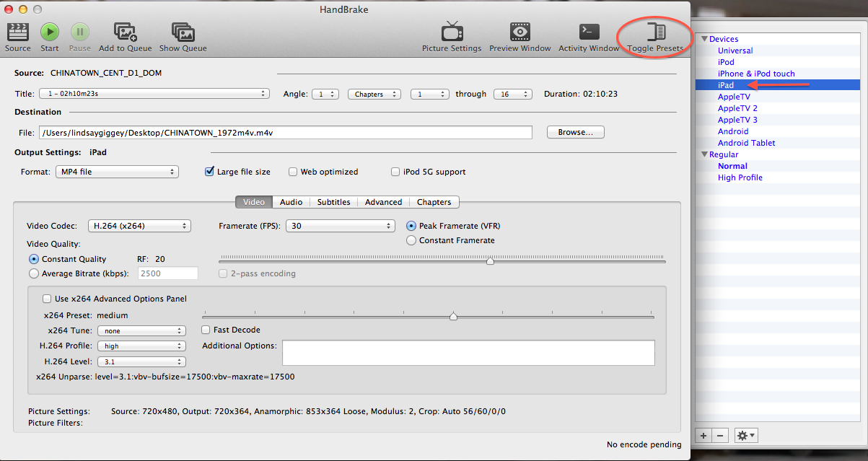The height and width of the screenshot is (461, 868).
Task: Open the H.264 Level dropdown
Action: (x=141, y=362)
